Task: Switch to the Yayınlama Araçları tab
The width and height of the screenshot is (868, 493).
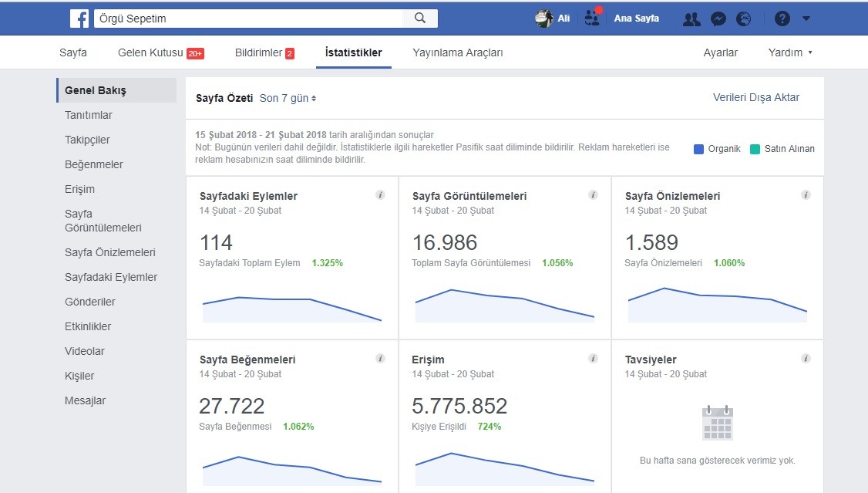Action: (x=458, y=52)
